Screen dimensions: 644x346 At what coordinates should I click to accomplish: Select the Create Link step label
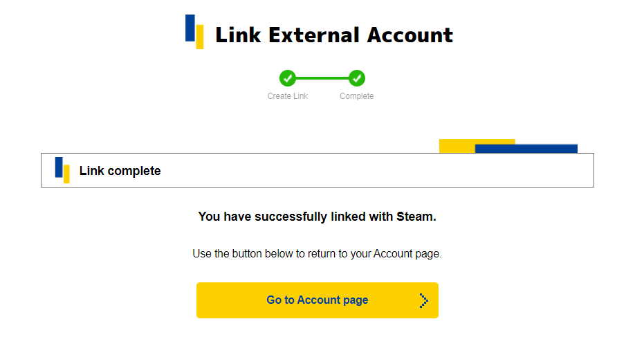pos(288,96)
